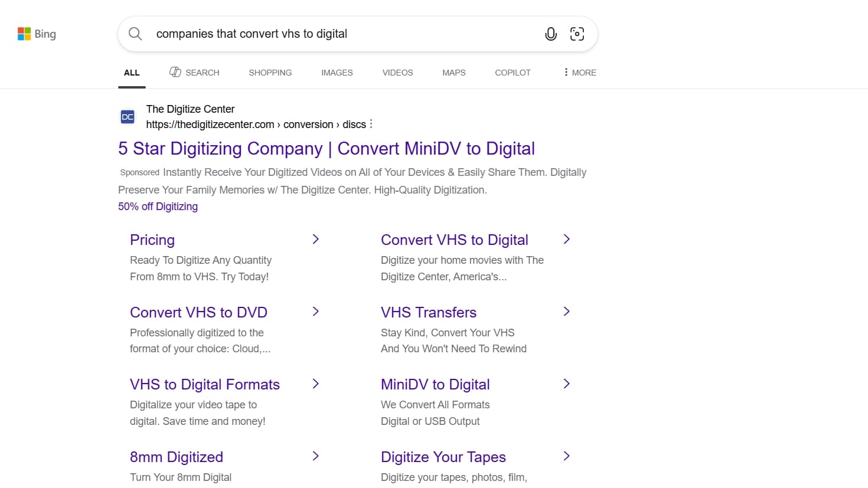
Task: Switch to the Videos tab
Action: click(x=397, y=72)
